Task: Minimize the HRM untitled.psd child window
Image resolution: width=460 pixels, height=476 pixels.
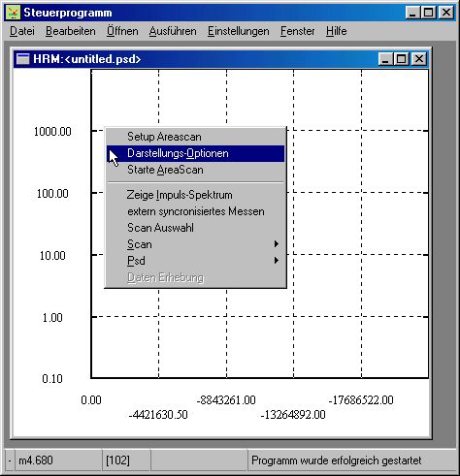Action: (385, 59)
